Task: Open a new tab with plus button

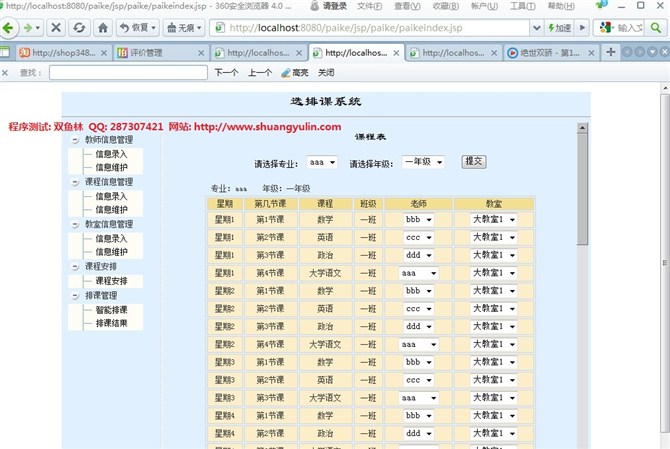Action: [611, 52]
